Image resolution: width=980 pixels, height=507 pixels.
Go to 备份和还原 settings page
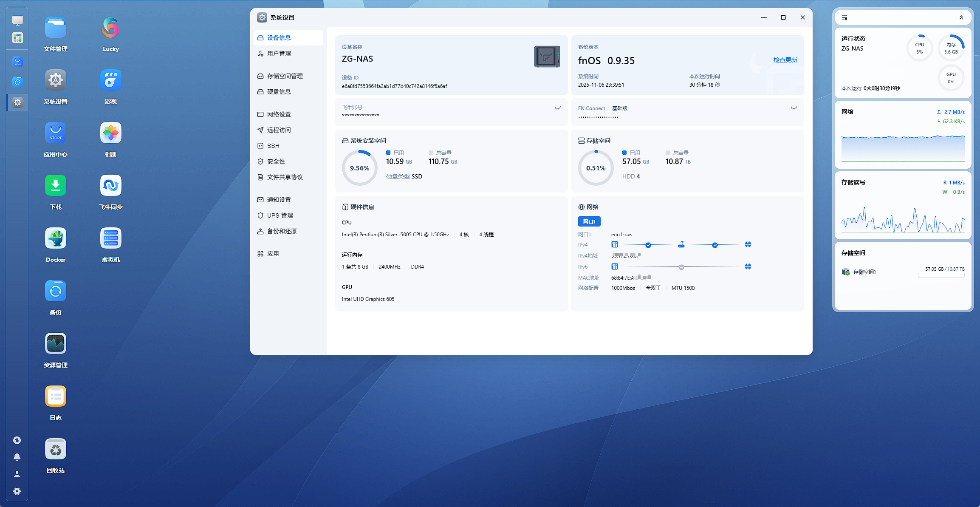(x=282, y=231)
